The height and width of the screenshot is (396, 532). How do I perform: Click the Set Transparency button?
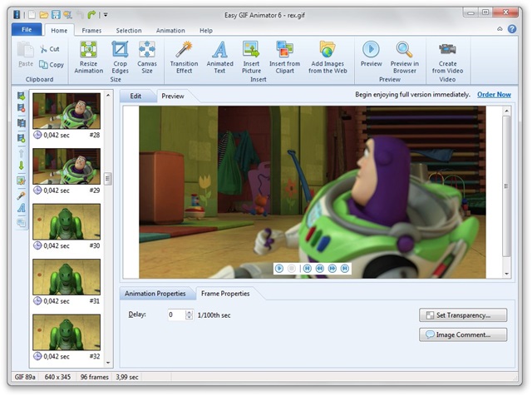(x=463, y=315)
